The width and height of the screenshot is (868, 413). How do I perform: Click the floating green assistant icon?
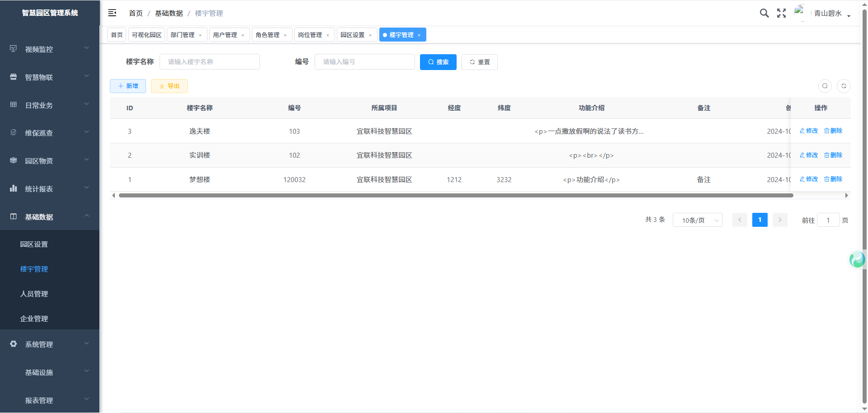[x=857, y=259]
